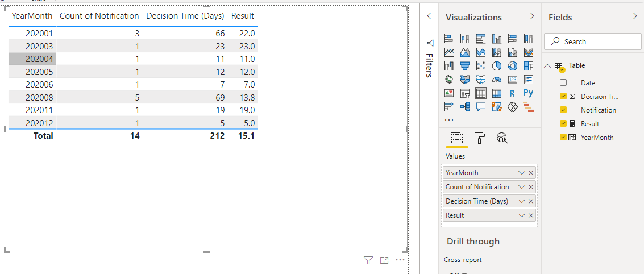Image resolution: width=644 pixels, height=274 pixels.
Task: Add the Shape map visual
Action: click(480, 79)
